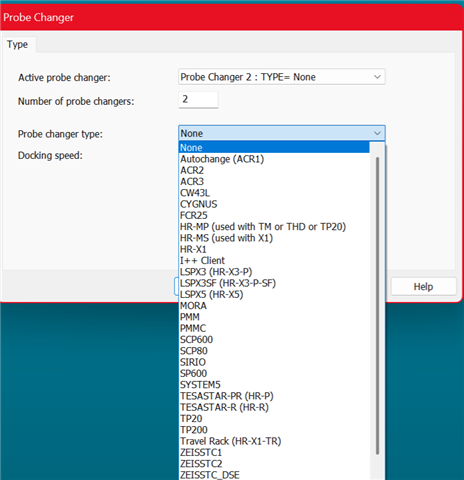Choose the I++ Client option
This screenshot has width=464, height=480.
(274, 260)
